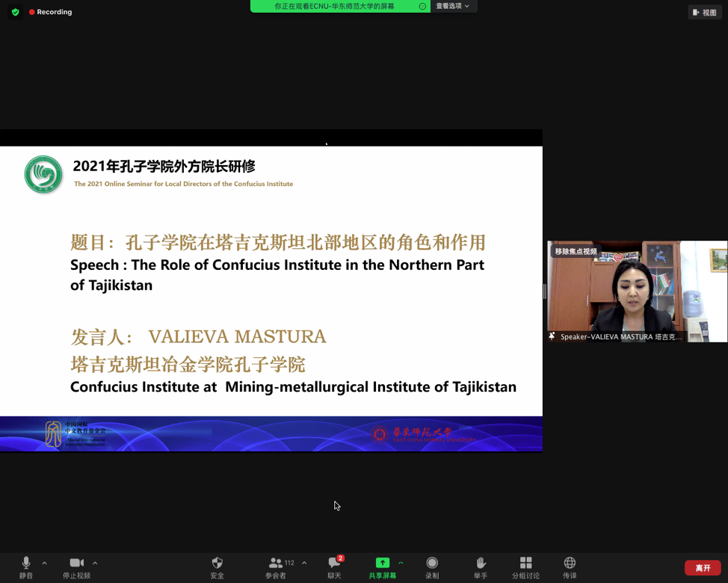Raise hand using the 举手 icon

481,567
